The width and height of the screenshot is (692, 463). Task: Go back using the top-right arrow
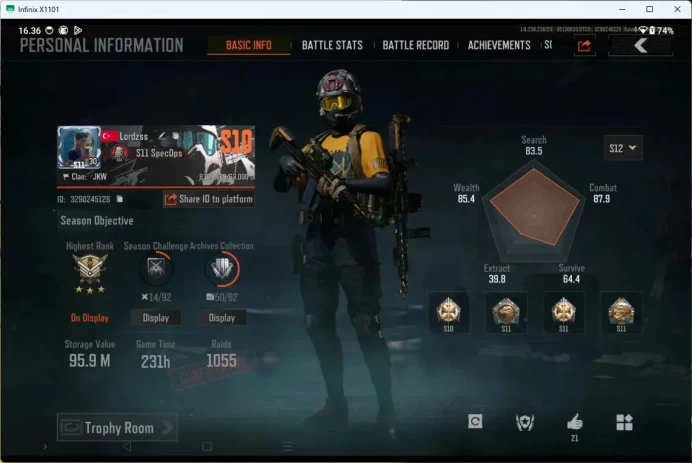tap(641, 45)
